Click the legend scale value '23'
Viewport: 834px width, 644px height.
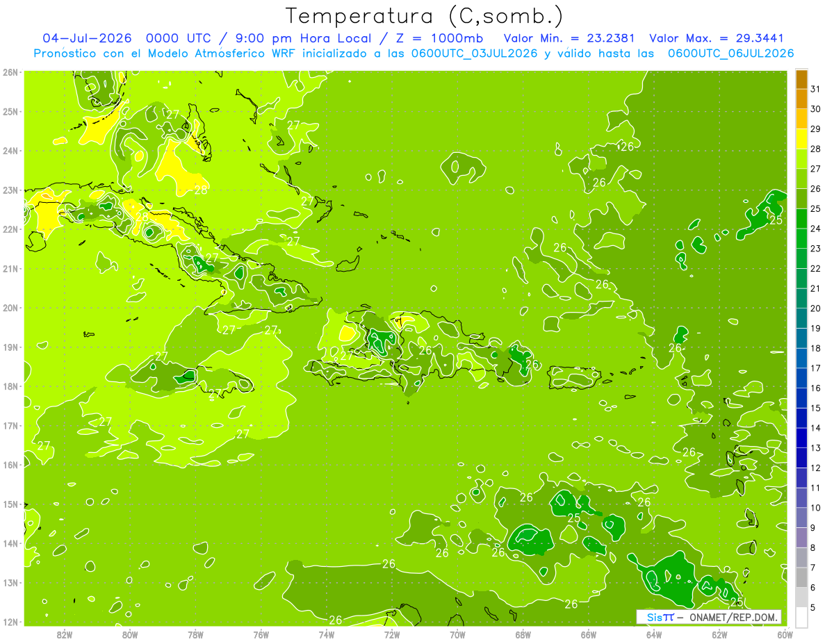click(x=816, y=249)
